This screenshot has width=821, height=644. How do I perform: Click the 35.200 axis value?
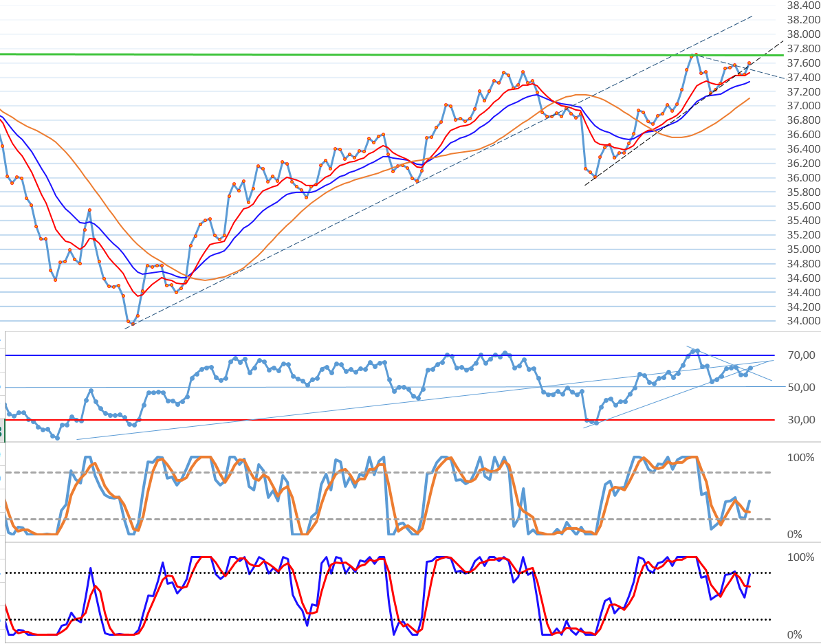point(804,234)
